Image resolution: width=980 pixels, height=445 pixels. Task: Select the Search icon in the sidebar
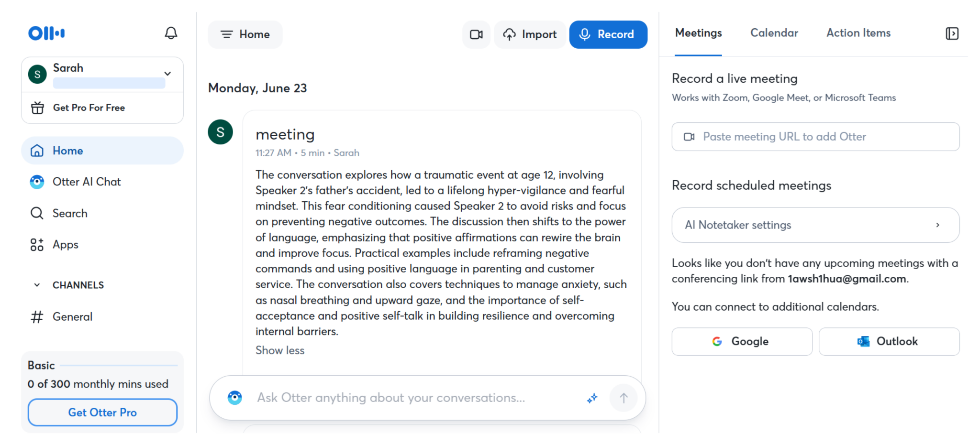click(37, 213)
